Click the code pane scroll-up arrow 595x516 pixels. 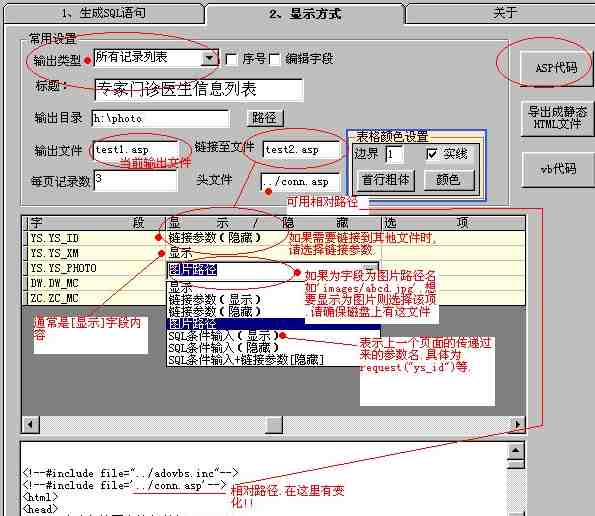tap(516, 451)
